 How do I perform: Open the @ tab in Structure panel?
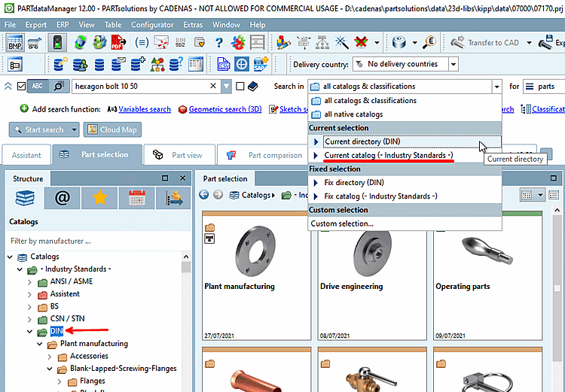point(63,198)
